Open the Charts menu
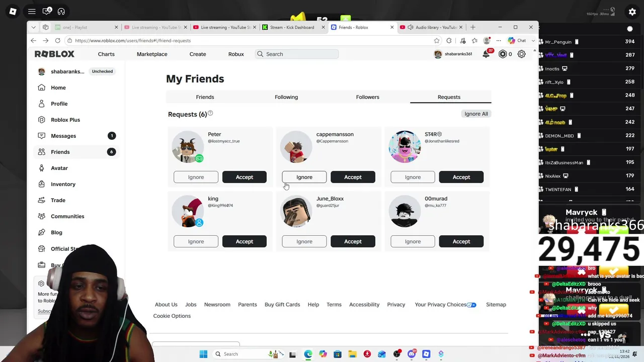 pyautogui.click(x=106, y=54)
